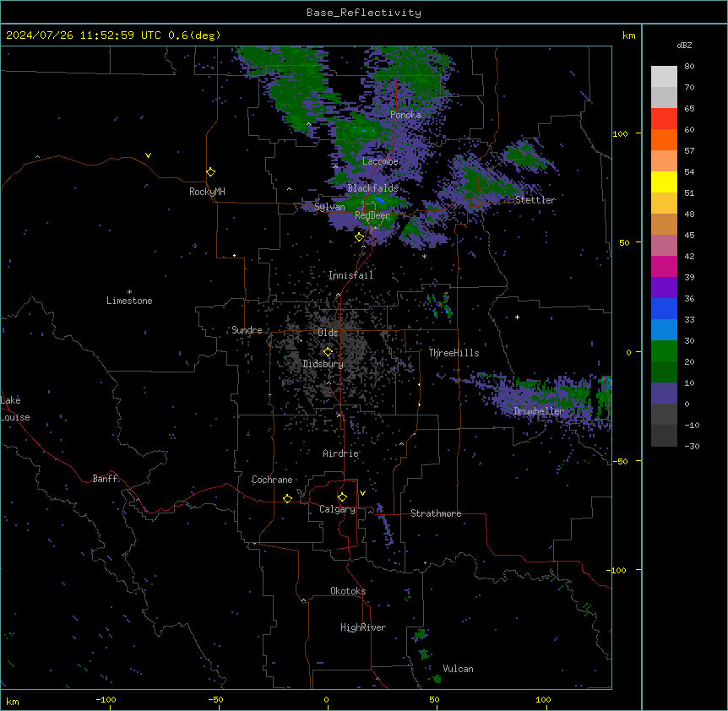
Task: Click the Drumheller city label
Action: click(539, 411)
